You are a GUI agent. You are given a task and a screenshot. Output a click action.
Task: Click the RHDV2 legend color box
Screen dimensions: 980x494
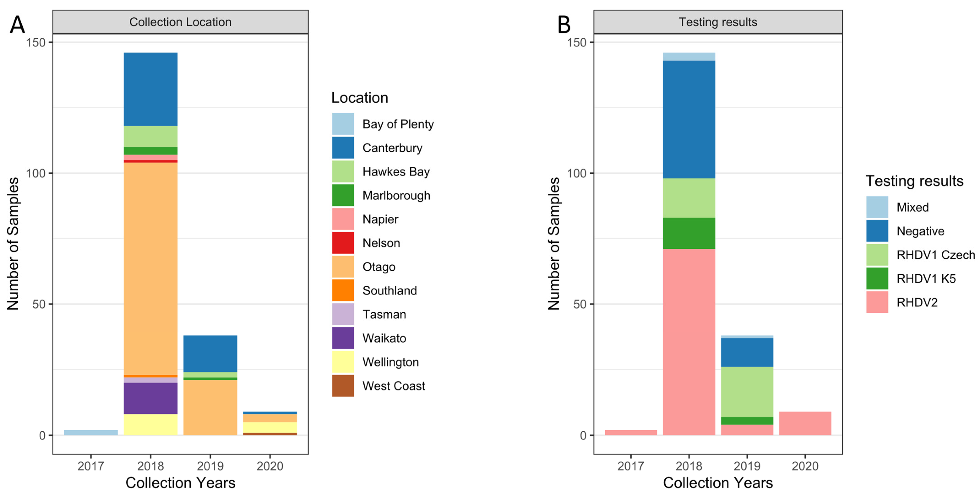tap(877, 302)
